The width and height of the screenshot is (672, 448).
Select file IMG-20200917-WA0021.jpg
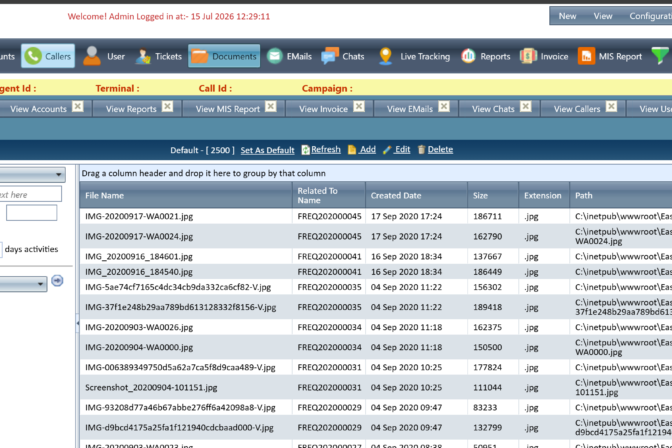139,216
